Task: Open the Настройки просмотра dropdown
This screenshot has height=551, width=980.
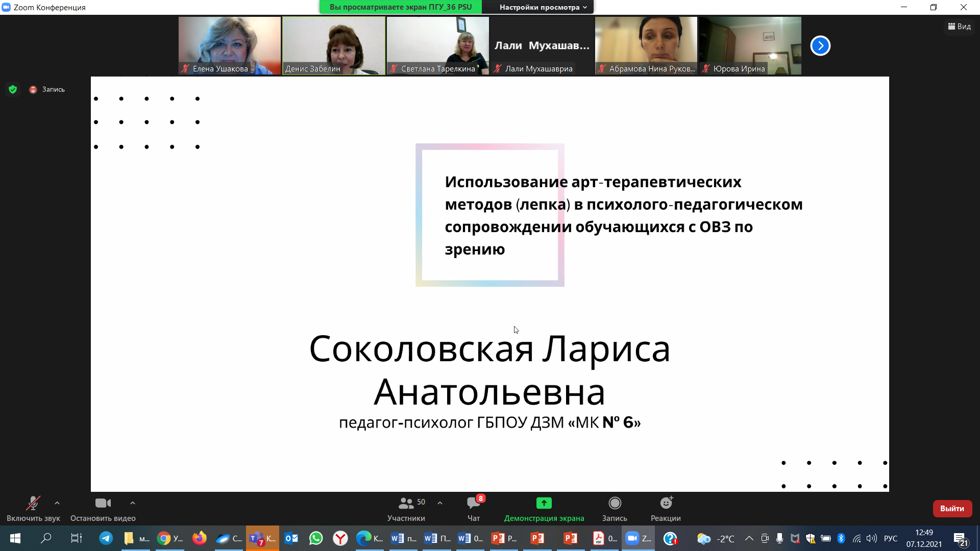Action: point(543,7)
